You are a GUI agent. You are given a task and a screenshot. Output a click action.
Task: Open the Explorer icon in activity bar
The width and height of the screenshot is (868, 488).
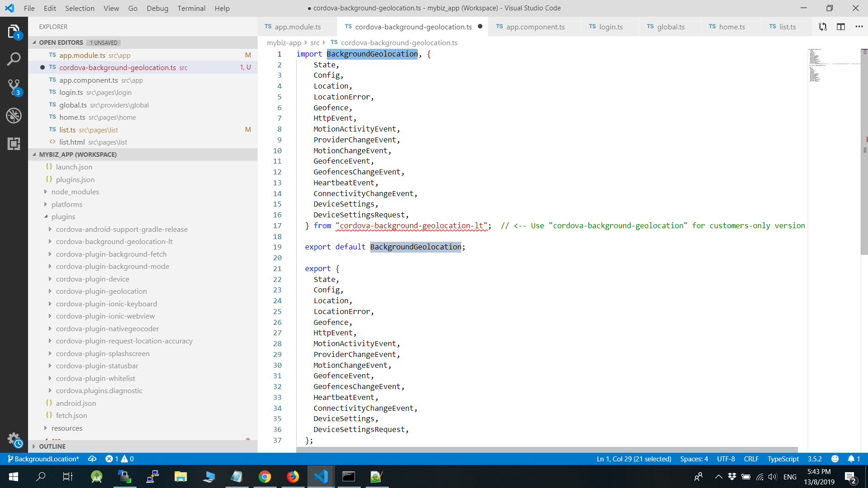pos(14,31)
